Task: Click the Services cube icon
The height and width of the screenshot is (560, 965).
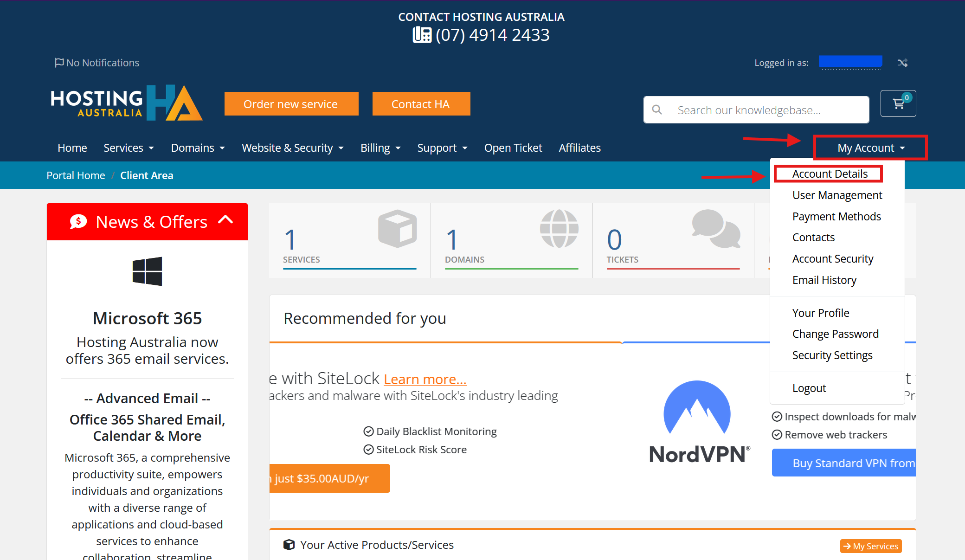Action: pyautogui.click(x=398, y=228)
